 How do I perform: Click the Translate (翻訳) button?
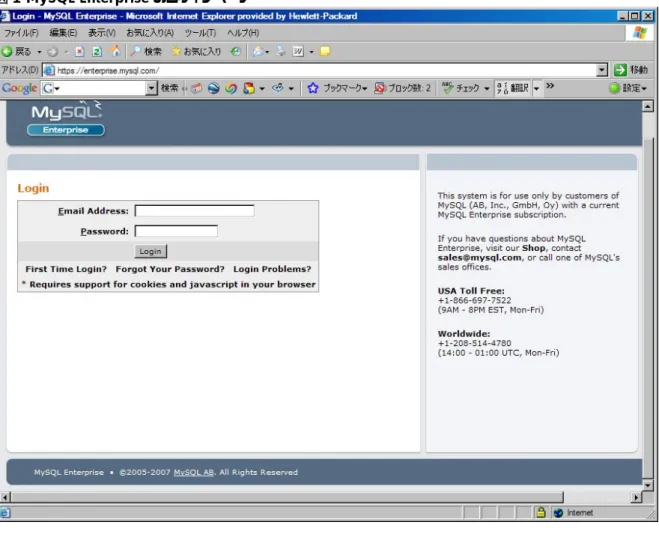tap(513, 88)
